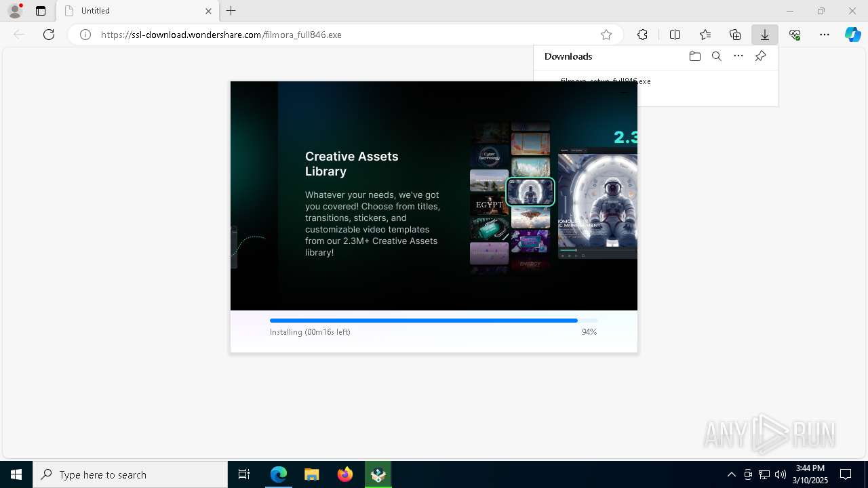
Task: Switch to Filmora installer taskbar icon
Action: coord(378,474)
